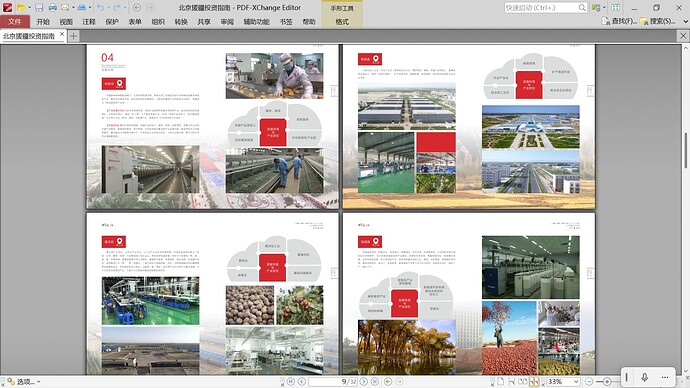Switch to the 审阅 ribbon tab
The width and height of the screenshot is (690, 388).
pyautogui.click(x=227, y=22)
